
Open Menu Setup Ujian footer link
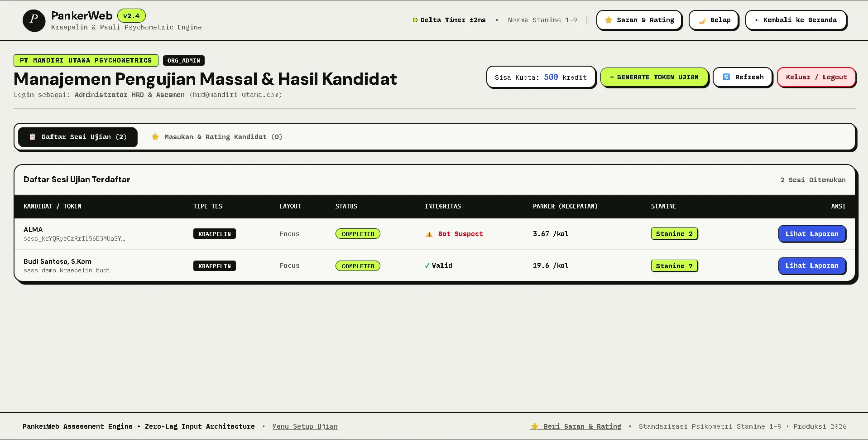[305, 426]
